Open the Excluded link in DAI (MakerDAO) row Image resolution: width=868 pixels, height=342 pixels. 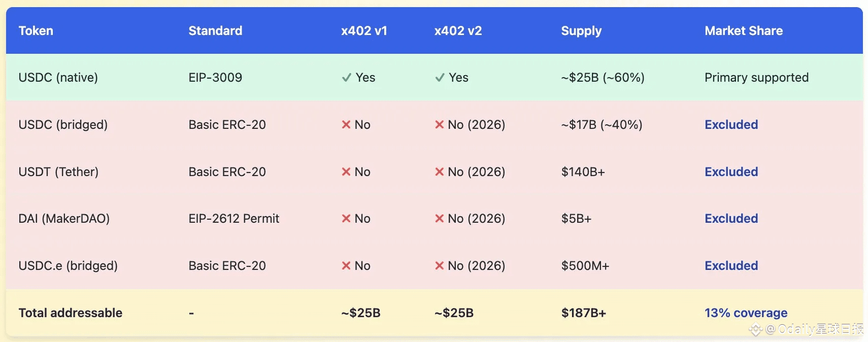coord(731,219)
